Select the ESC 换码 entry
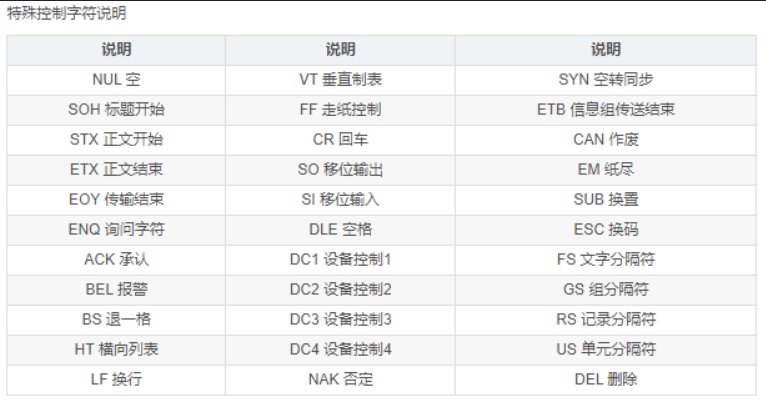766x411 pixels. pyautogui.click(x=605, y=229)
